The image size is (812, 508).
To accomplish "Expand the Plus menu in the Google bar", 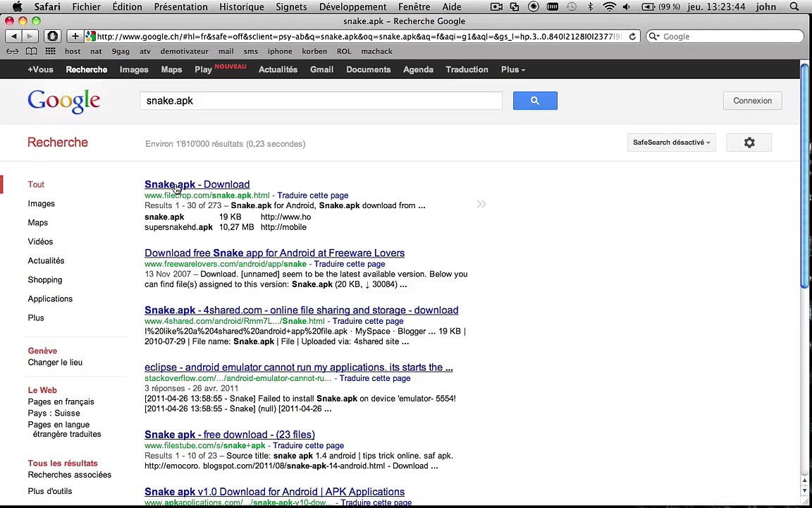I will [x=512, y=69].
